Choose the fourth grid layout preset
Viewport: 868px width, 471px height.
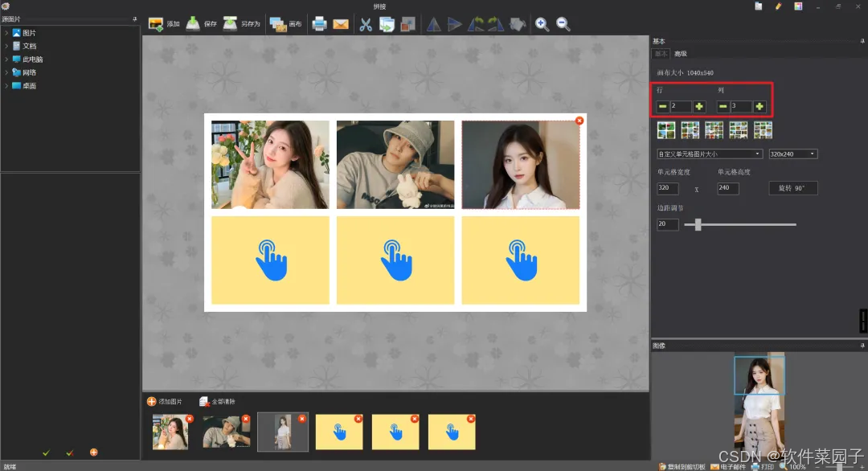coord(739,130)
